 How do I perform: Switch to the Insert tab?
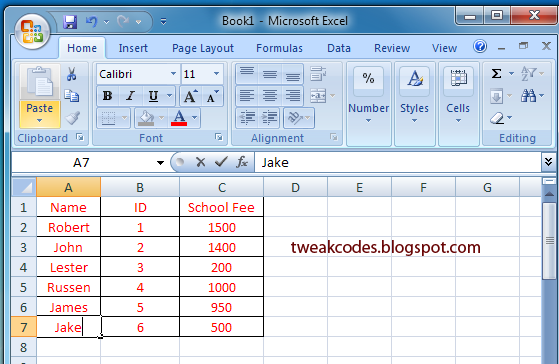[x=133, y=48]
